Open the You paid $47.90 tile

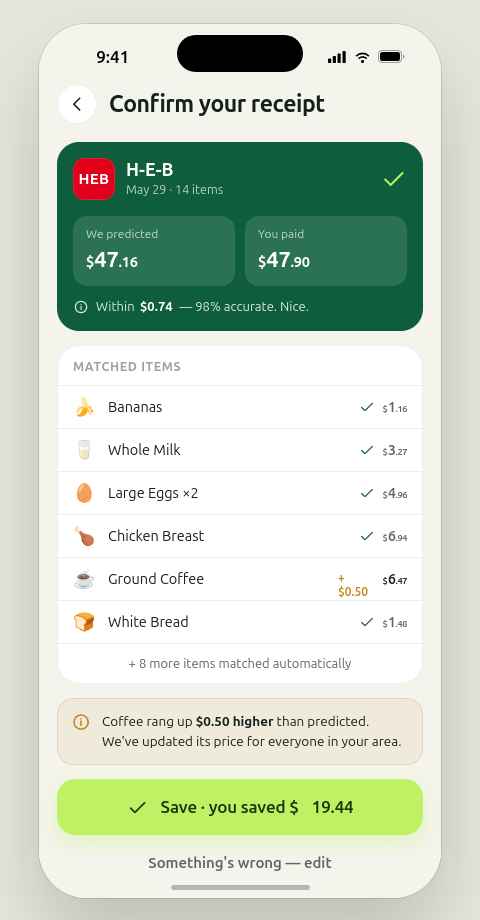pos(326,251)
